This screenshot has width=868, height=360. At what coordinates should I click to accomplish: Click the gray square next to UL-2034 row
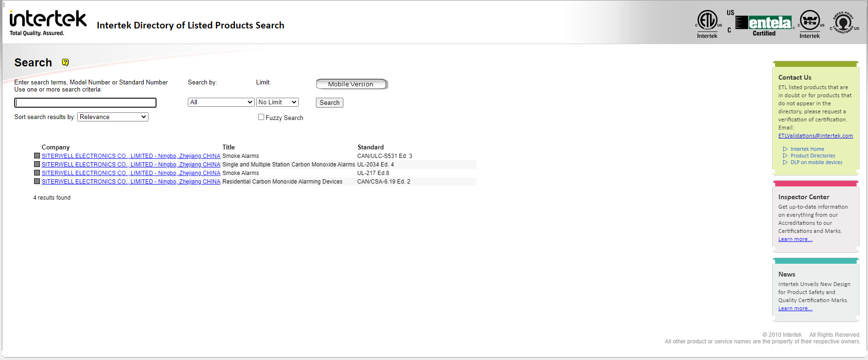(x=37, y=164)
